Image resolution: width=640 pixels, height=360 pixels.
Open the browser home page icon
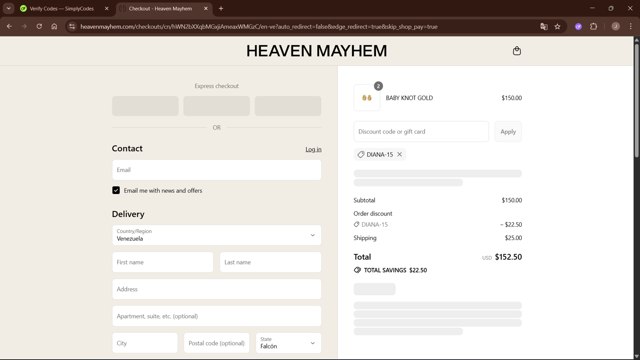(54, 27)
